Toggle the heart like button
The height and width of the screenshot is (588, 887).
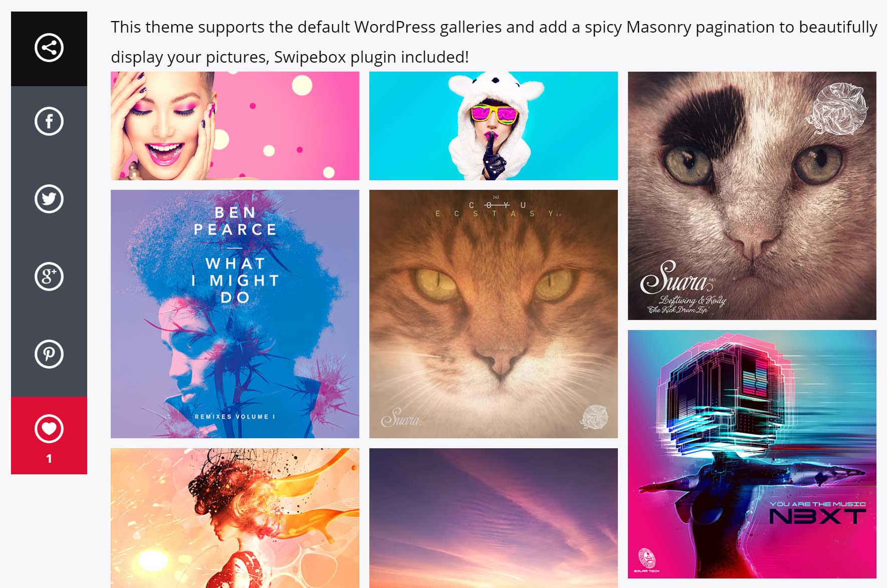coord(49,429)
